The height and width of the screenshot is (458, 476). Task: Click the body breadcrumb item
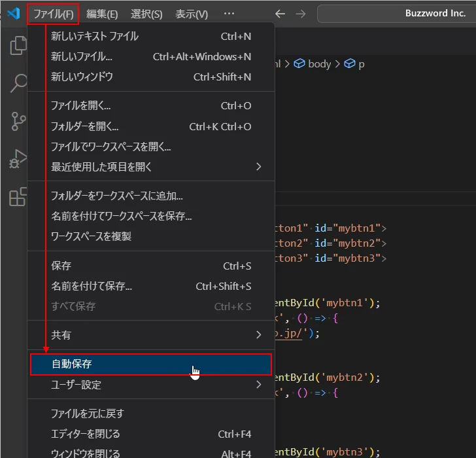pos(313,63)
